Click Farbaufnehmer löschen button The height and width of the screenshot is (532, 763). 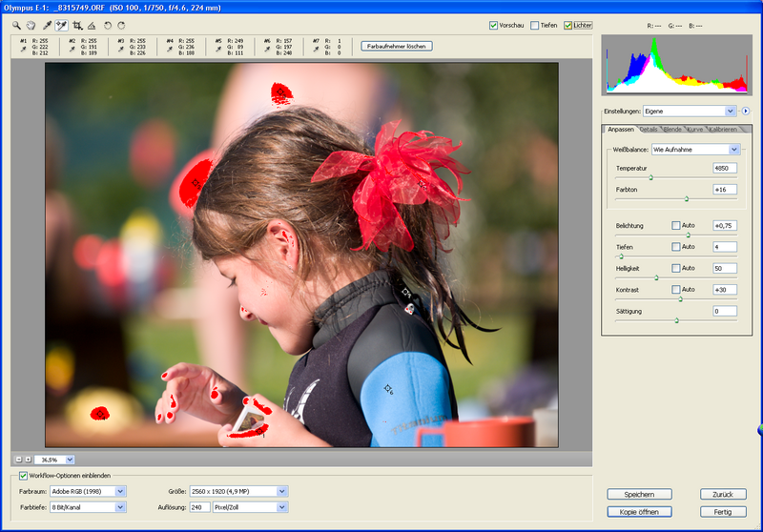[398, 46]
